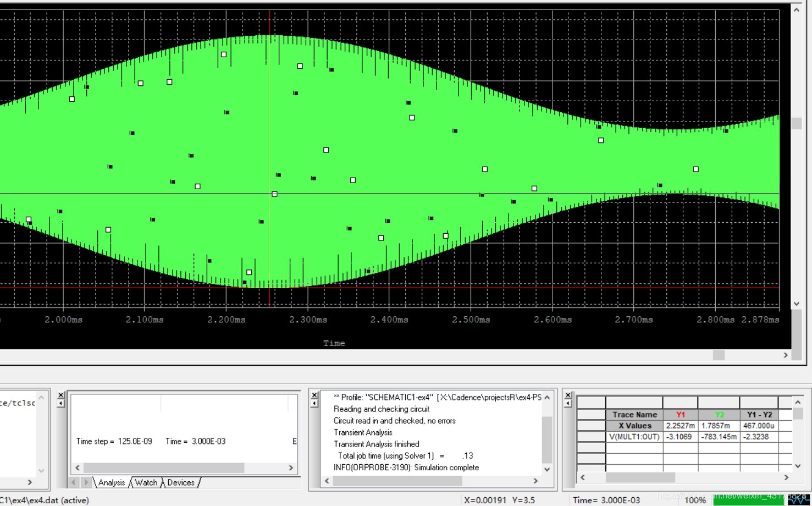Click scroll-left arrow in simulation status panel
Image resolution: width=812 pixels, height=506 pixels.
click(x=78, y=468)
